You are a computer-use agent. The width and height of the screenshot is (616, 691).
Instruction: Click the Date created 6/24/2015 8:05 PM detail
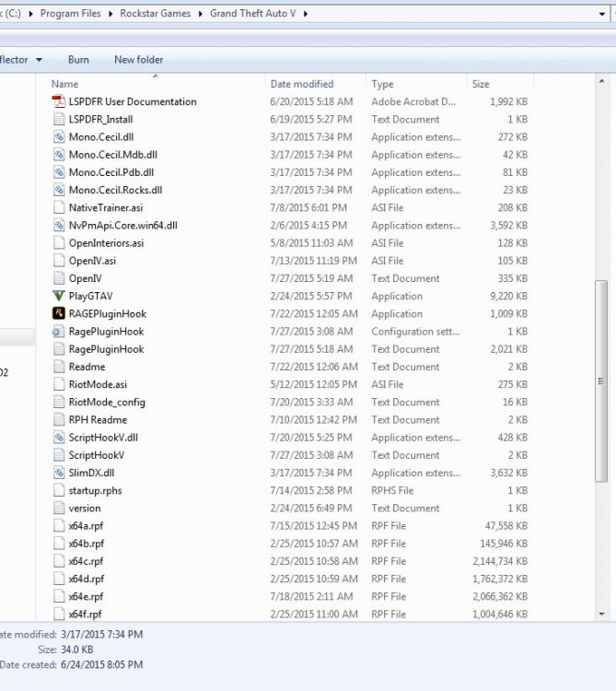(71, 664)
